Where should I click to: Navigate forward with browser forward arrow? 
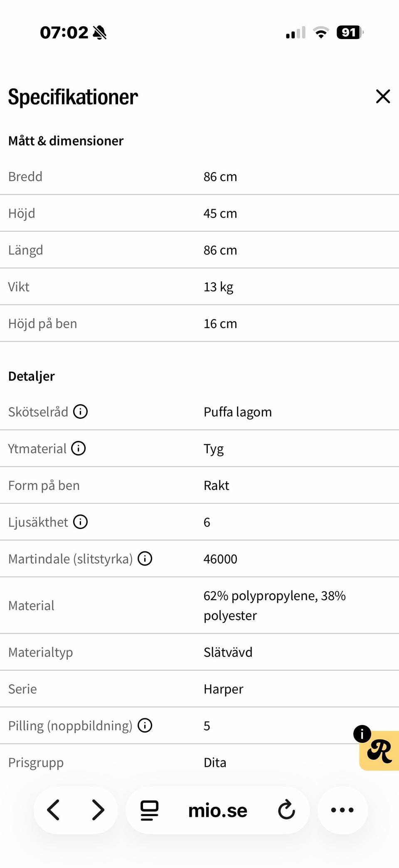(x=98, y=810)
